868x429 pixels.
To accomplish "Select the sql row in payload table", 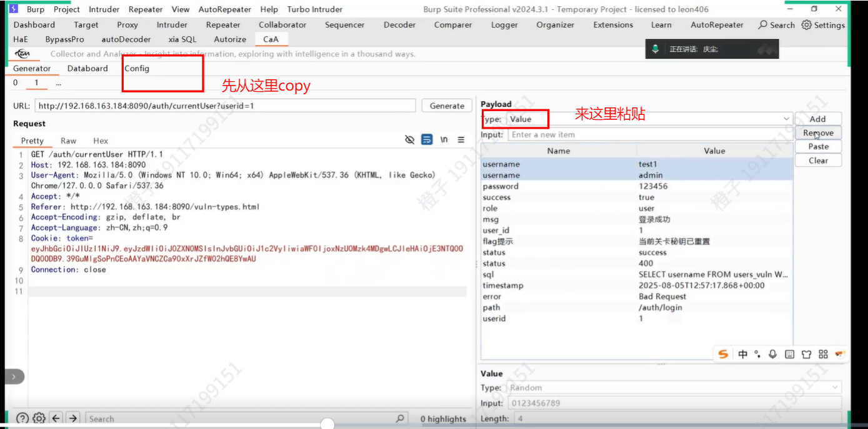I will (x=636, y=274).
